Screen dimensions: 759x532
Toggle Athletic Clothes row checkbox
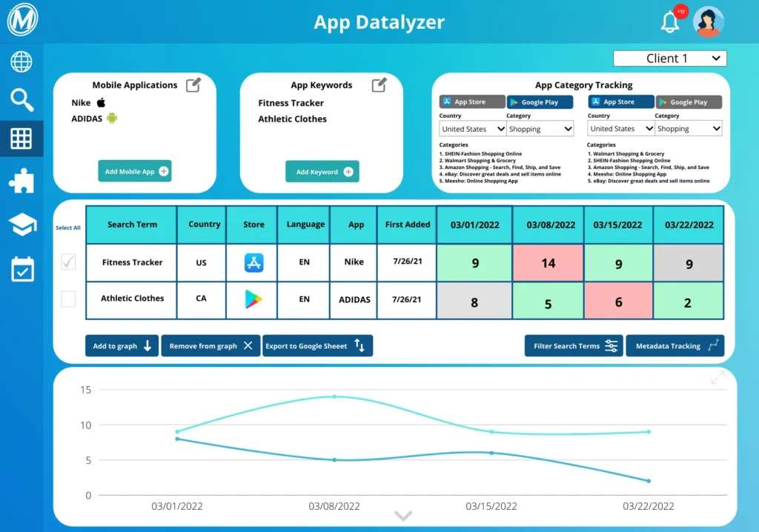tap(68, 299)
